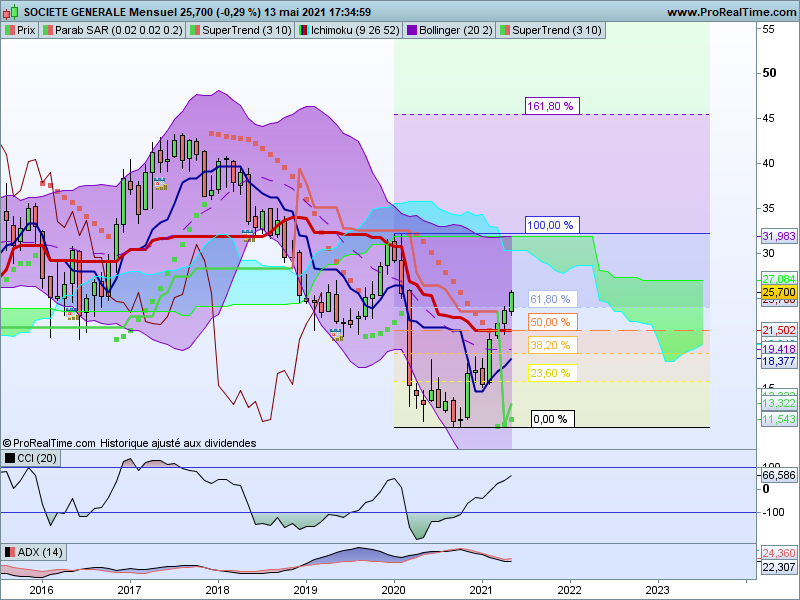
Task: Click the 2016 label on time axis
Action: pos(41,590)
